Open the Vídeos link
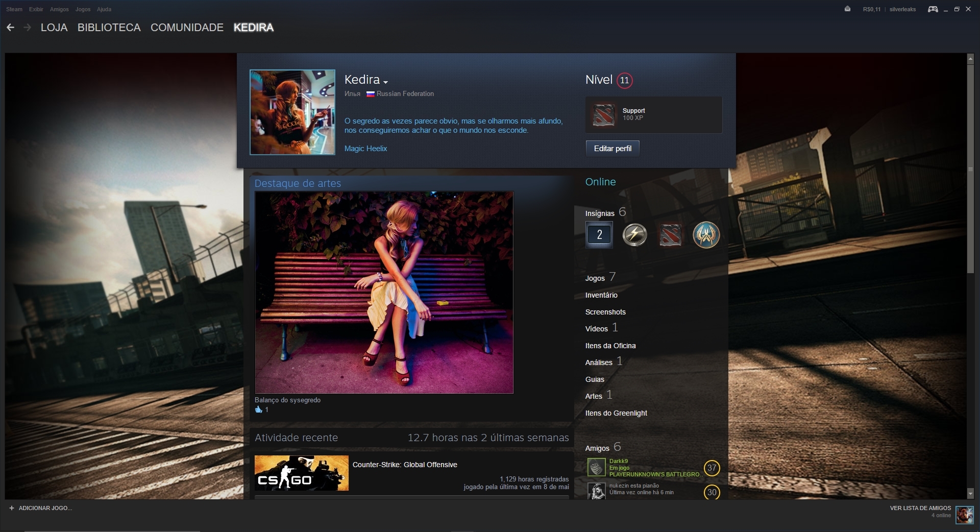The height and width of the screenshot is (532, 980). [597, 329]
